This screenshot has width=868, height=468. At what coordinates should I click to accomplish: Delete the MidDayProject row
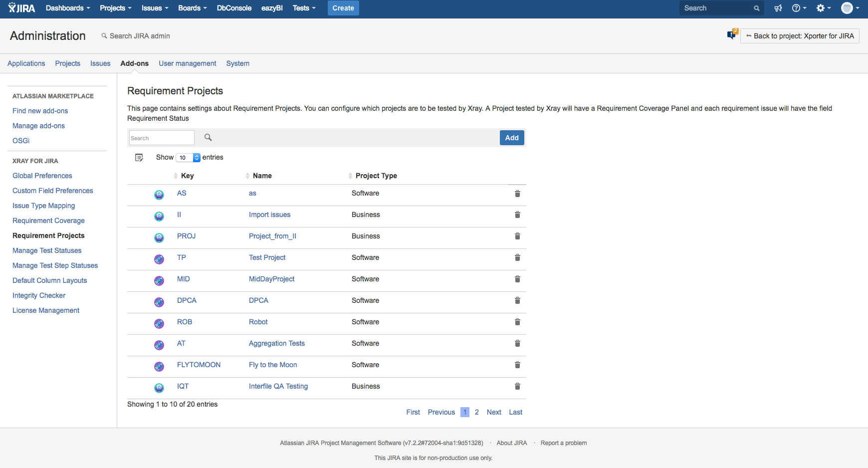click(x=517, y=279)
